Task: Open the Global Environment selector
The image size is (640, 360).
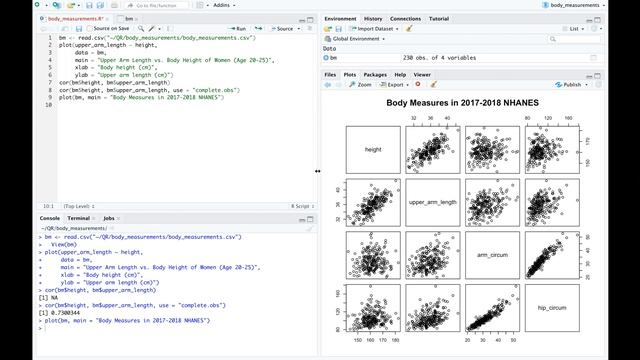Action: click(x=355, y=39)
